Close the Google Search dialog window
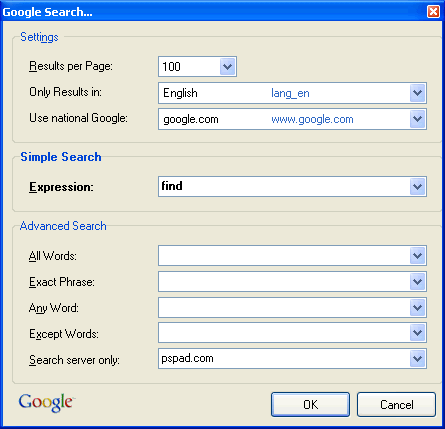The width and height of the screenshot is (445, 429). (433, 12)
